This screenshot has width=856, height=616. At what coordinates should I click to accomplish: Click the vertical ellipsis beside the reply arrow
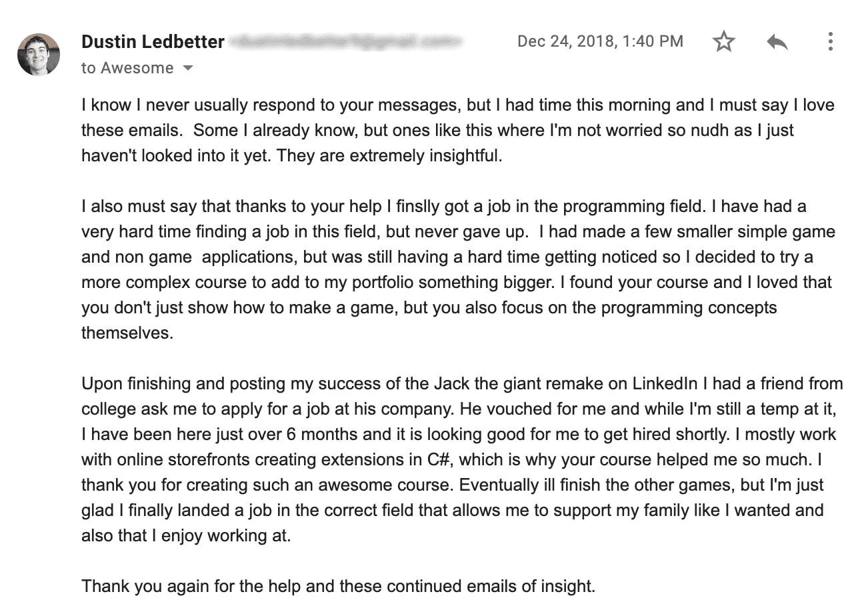click(x=830, y=41)
